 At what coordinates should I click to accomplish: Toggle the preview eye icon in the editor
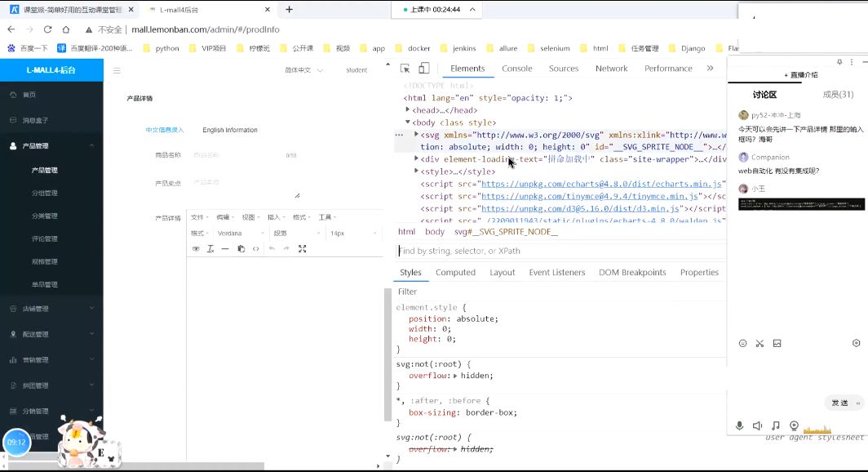tap(196, 249)
